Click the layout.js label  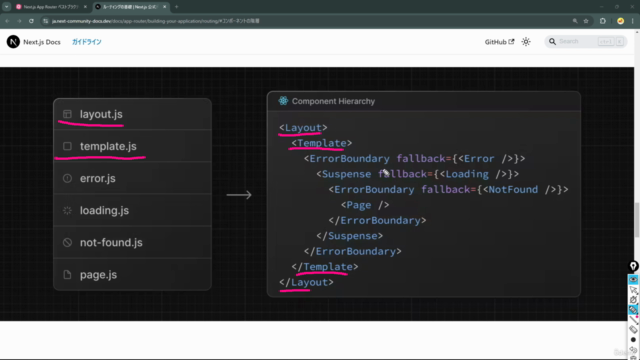101,114
